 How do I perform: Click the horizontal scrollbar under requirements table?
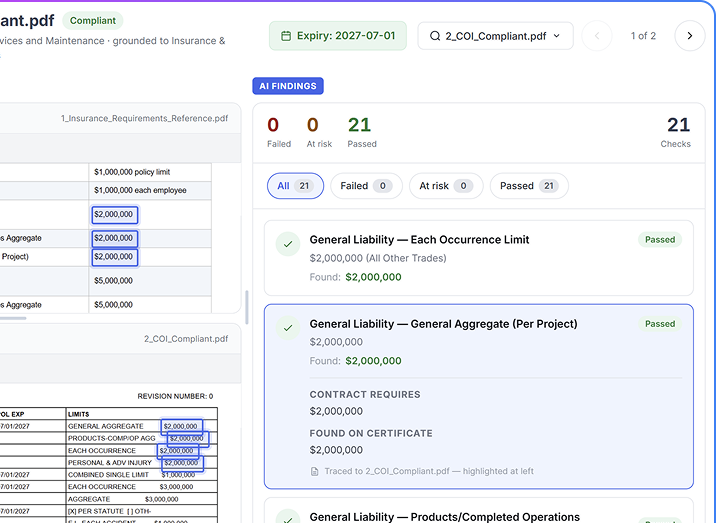coord(13,318)
